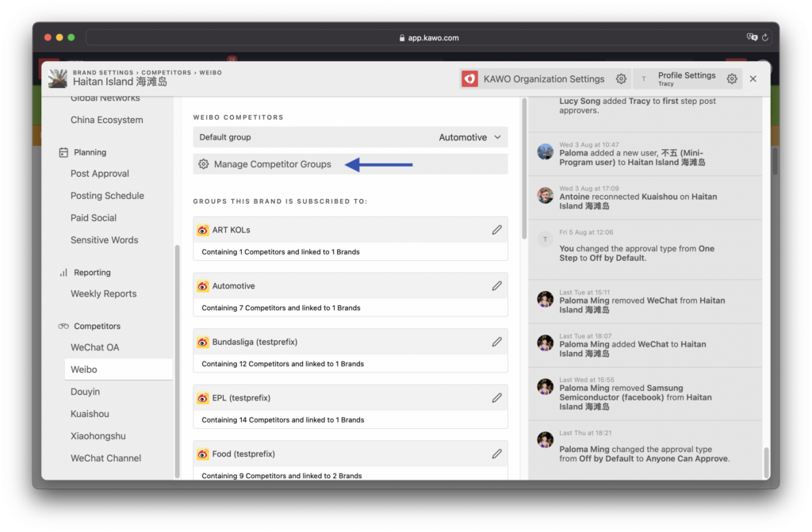Edit the EPL (testprefix) pencil icon
The height and width of the screenshot is (532, 812).
click(x=496, y=398)
